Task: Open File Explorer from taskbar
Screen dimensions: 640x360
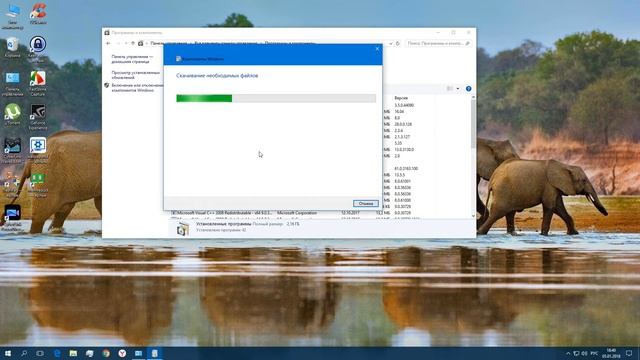Action: pyautogui.click(x=73, y=353)
